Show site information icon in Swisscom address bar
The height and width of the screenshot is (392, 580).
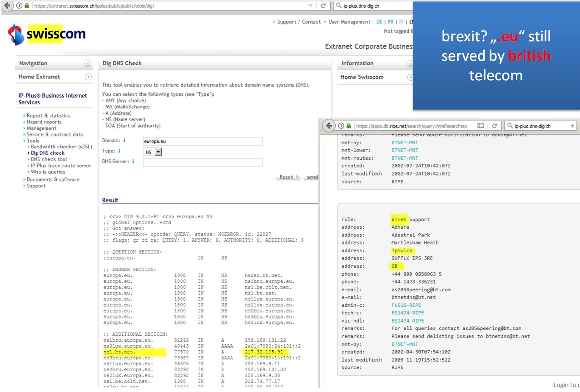point(18,6)
